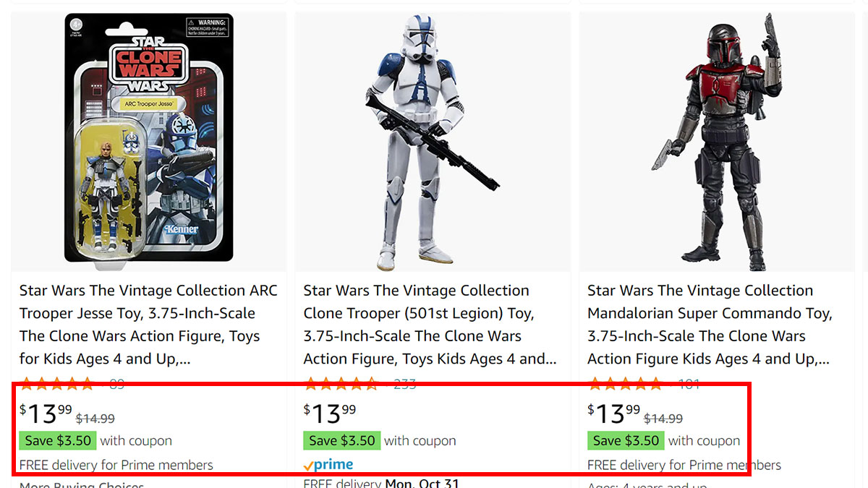This screenshot has height=488, width=868.
Task: Click the $13.99 price of ARC Trooper Jesse
Action: (x=46, y=414)
